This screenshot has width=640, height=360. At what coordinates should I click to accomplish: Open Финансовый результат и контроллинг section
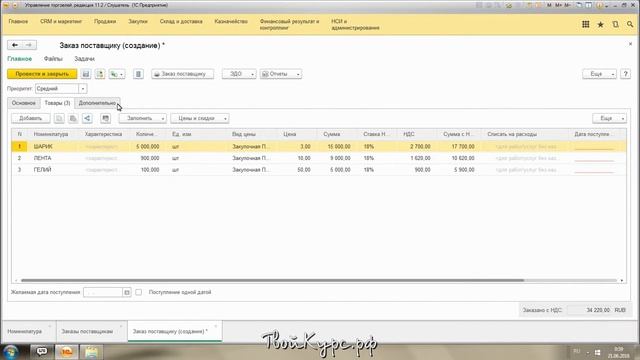click(289, 24)
